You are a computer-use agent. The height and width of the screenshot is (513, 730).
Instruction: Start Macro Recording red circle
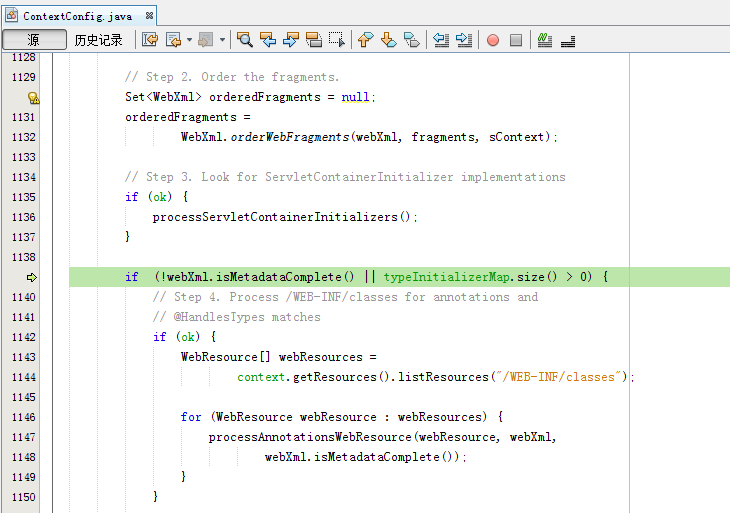click(x=493, y=40)
